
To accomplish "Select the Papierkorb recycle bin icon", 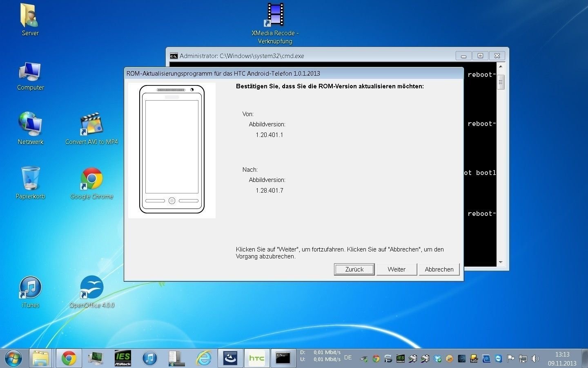I will click(x=30, y=183).
